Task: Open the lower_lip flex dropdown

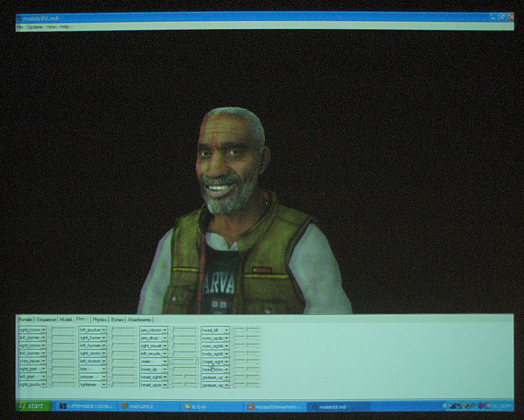Action: [x=154, y=369]
